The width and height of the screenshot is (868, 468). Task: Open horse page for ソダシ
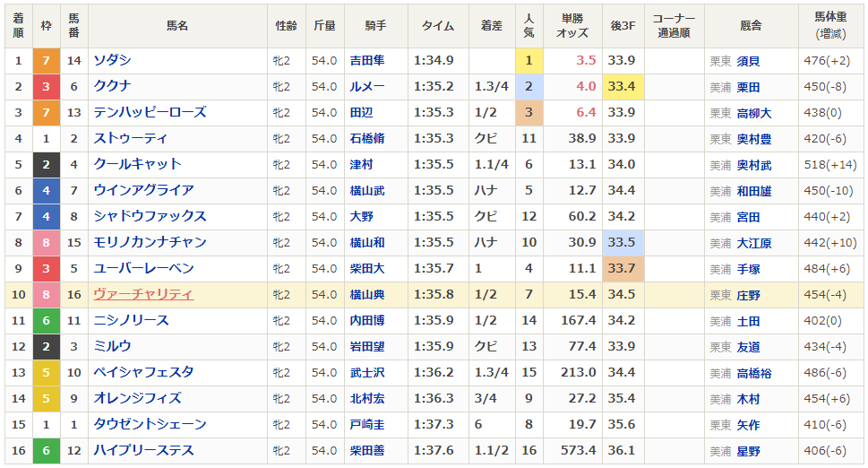point(112,60)
